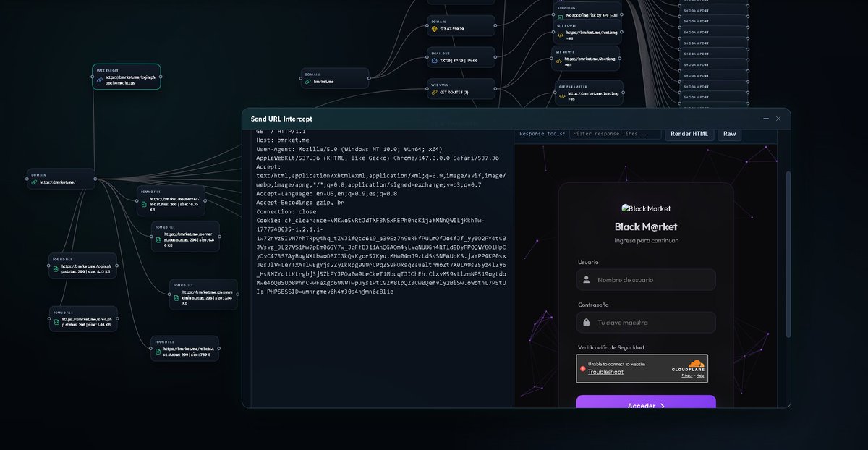Click the Host: bmrket.me request line
The width and height of the screenshot is (868, 450).
pyautogui.click(x=283, y=140)
